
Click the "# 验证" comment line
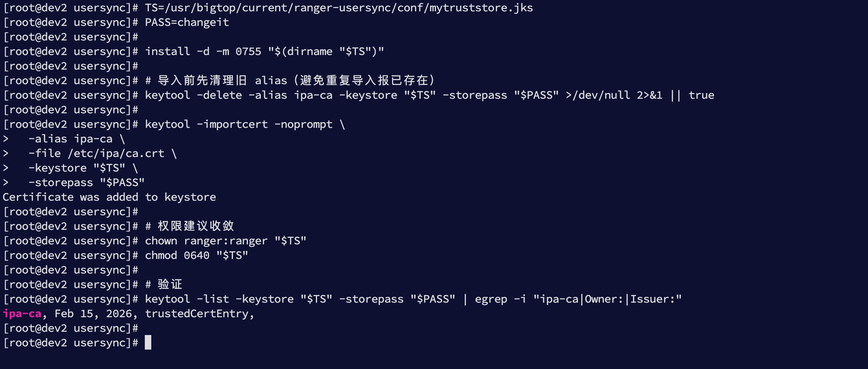[164, 284]
